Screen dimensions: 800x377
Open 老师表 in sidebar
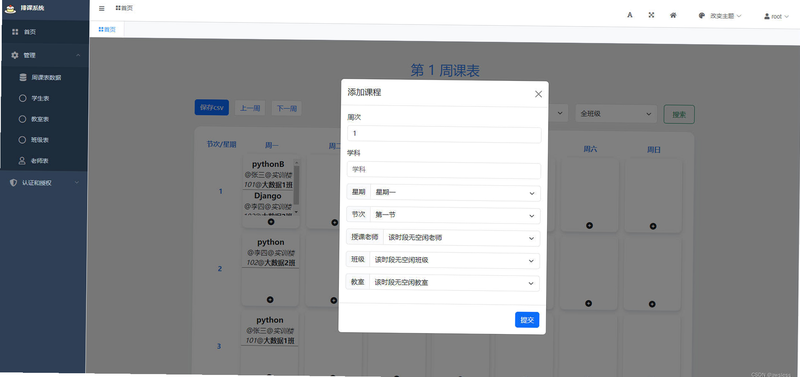coord(44,161)
